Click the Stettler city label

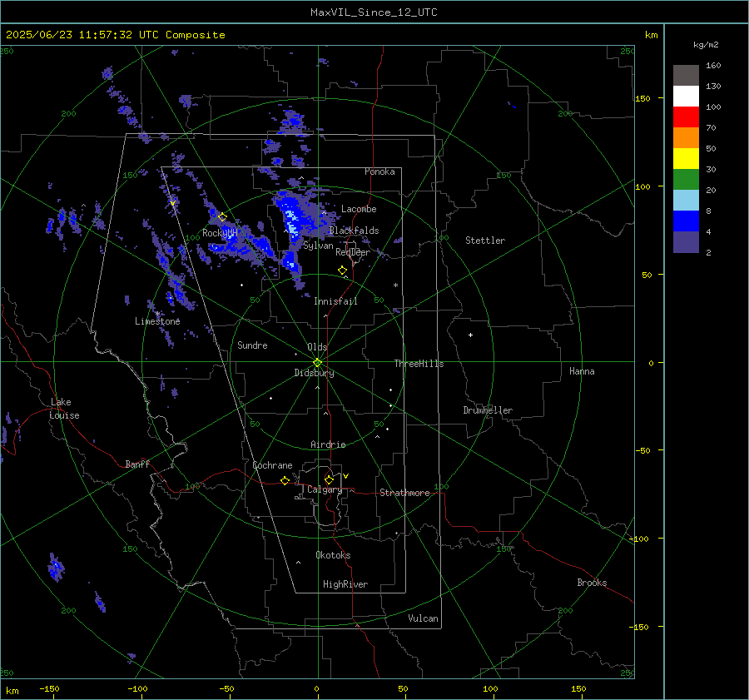(485, 241)
